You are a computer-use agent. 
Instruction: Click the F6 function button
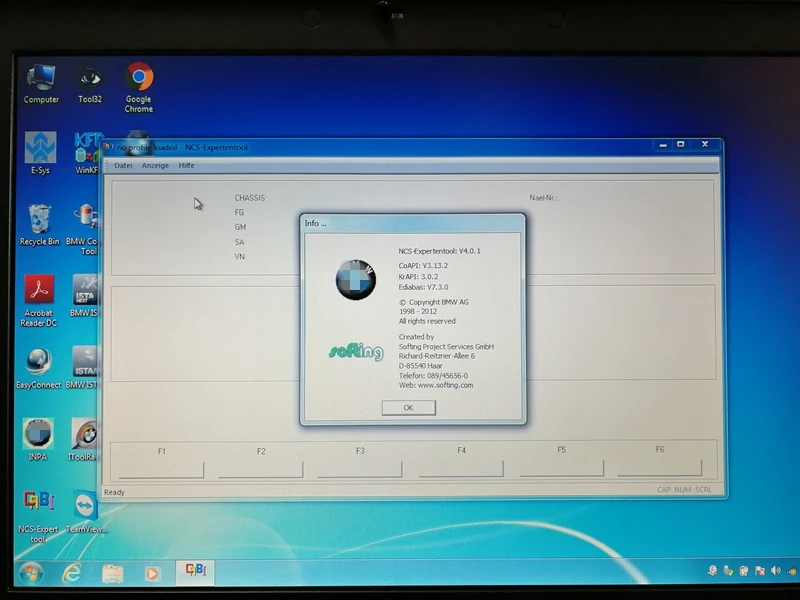pyautogui.click(x=660, y=455)
